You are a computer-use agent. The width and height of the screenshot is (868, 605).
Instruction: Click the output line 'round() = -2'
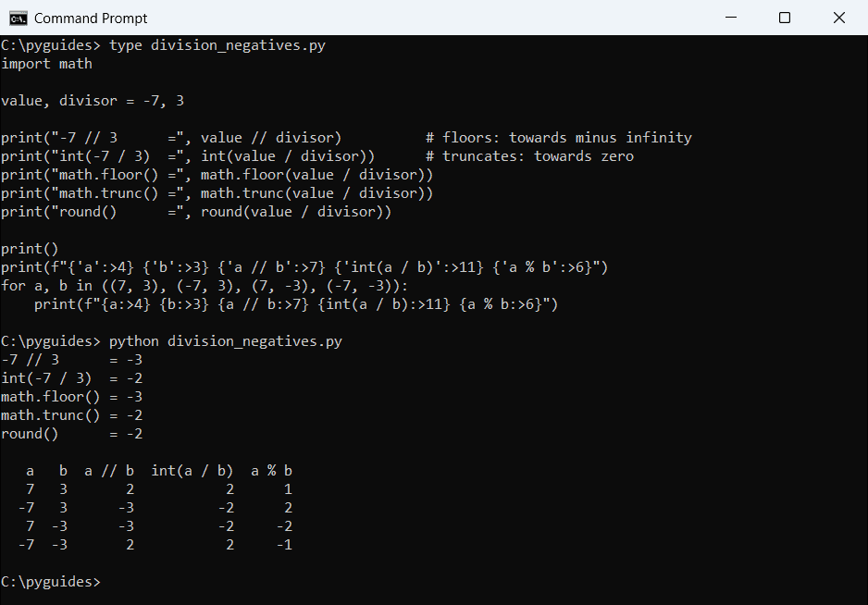pos(72,434)
